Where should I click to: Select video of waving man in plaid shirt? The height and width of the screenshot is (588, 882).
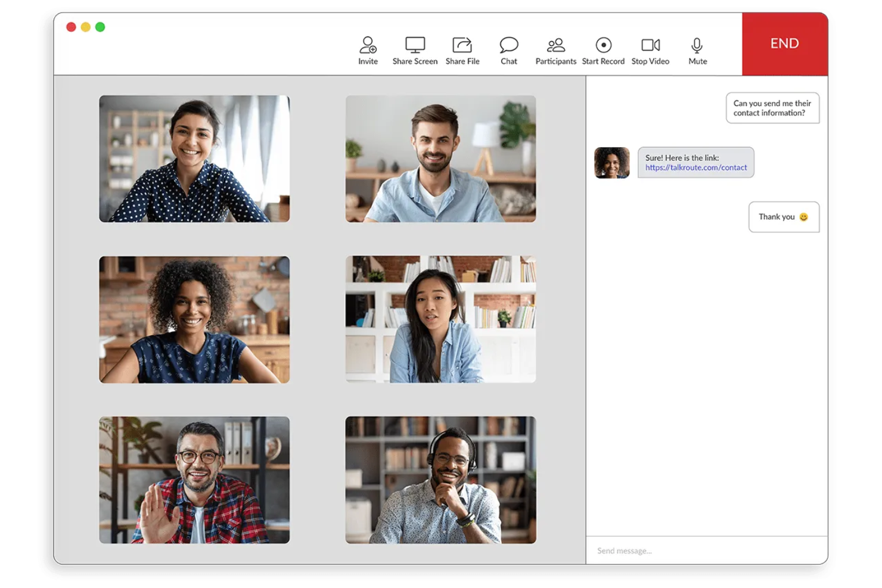point(194,480)
